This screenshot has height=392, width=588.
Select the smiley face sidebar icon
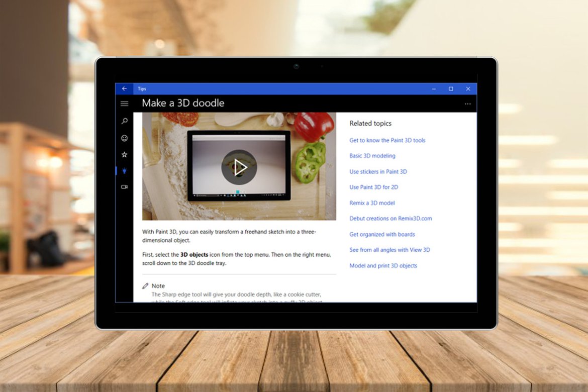tap(125, 138)
